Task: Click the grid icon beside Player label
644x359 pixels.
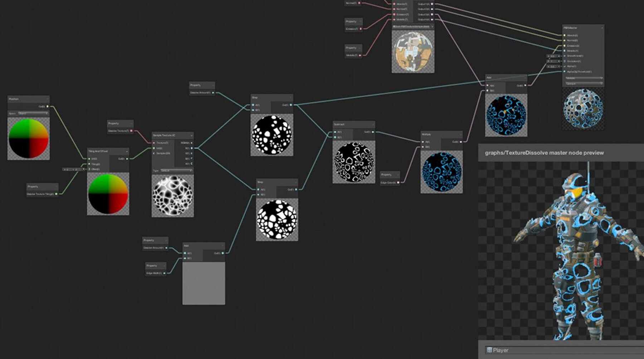Action: coord(489,350)
